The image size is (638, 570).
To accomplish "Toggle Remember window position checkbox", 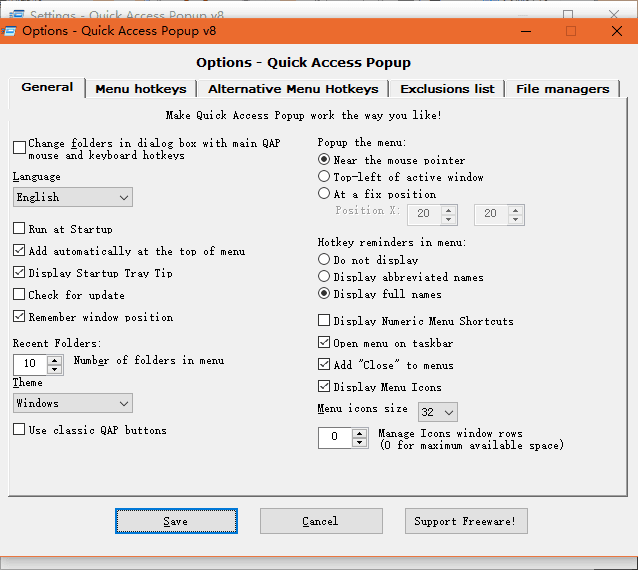I will coord(19,316).
